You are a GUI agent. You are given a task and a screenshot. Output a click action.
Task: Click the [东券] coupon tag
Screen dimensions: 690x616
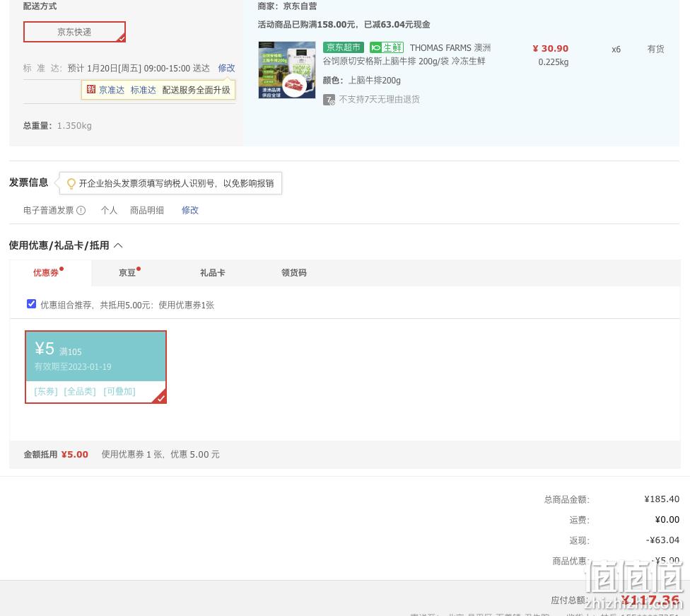46,391
